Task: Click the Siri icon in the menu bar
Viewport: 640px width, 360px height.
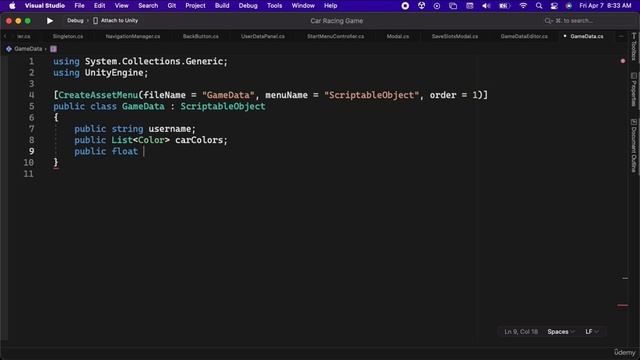Action: point(569,6)
